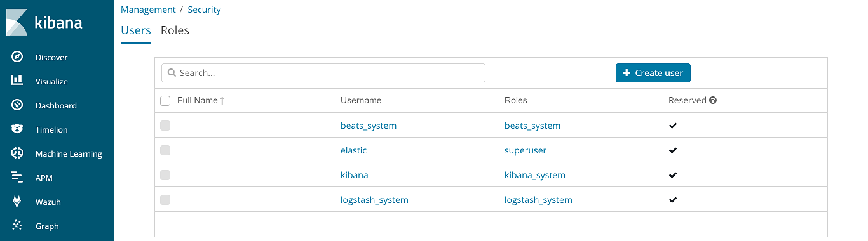Go to Visualize in sidebar
Screen dimensions: 868x241
coord(51,81)
